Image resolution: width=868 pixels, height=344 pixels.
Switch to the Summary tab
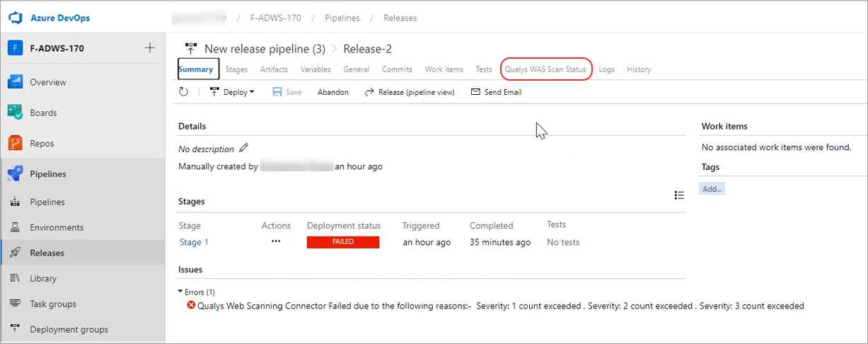click(x=198, y=69)
